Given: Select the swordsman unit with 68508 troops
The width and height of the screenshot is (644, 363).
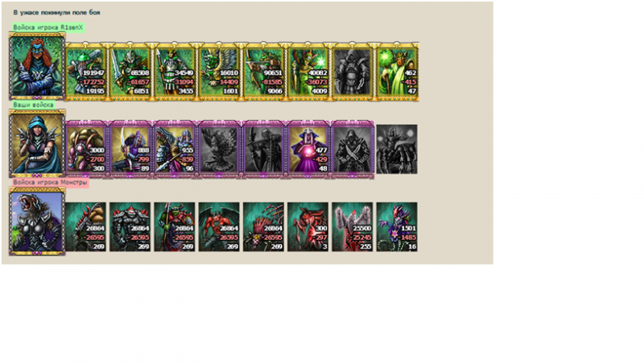Looking at the screenshot, I should click(x=130, y=72).
